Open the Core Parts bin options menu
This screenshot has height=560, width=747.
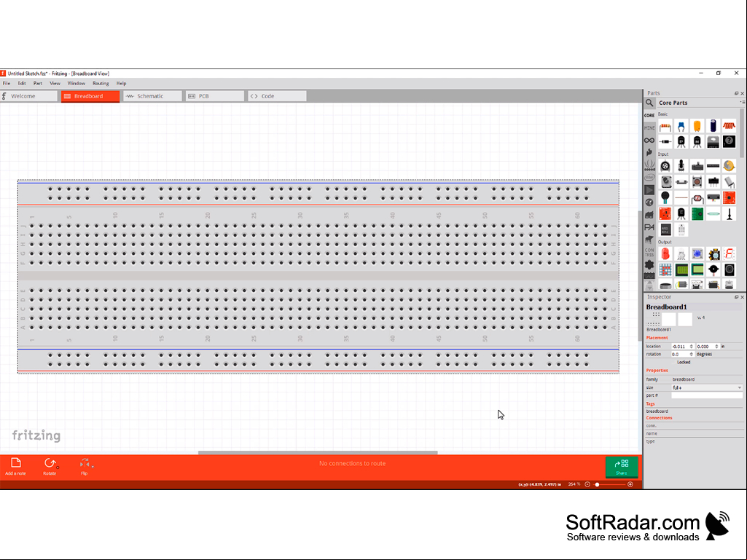(741, 103)
